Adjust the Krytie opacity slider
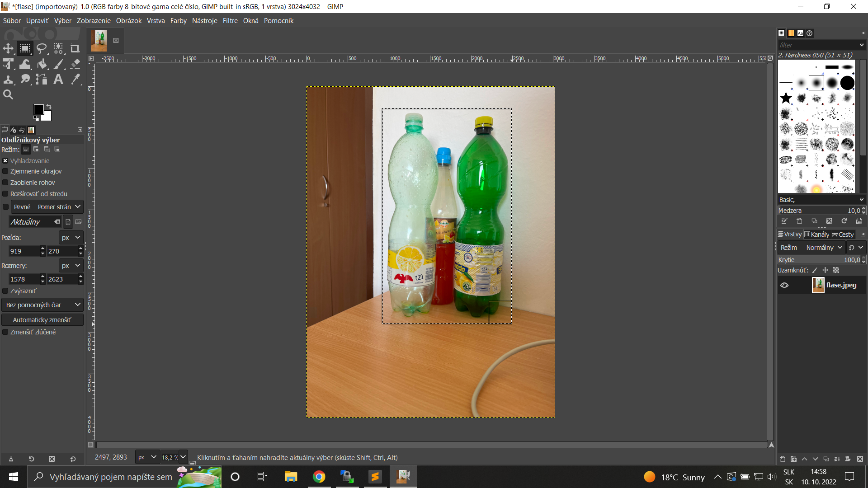The width and height of the screenshot is (868, 488). 819,260
